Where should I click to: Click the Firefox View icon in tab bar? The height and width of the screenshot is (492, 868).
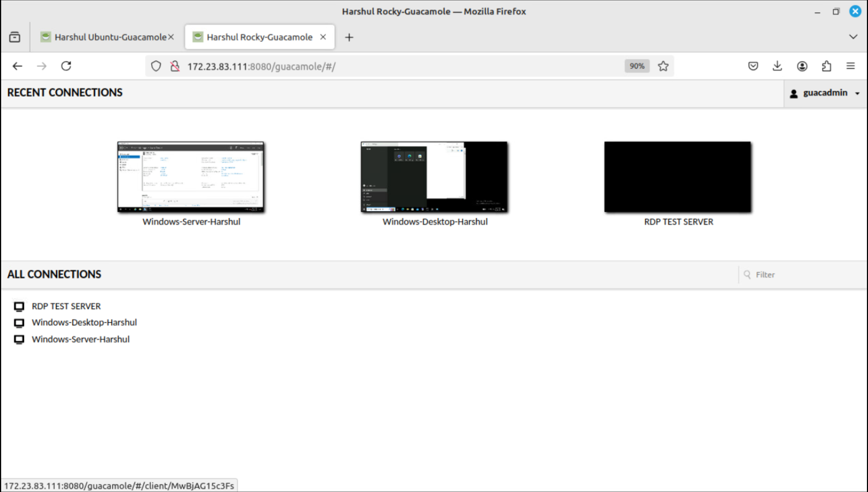coord(15,37)
